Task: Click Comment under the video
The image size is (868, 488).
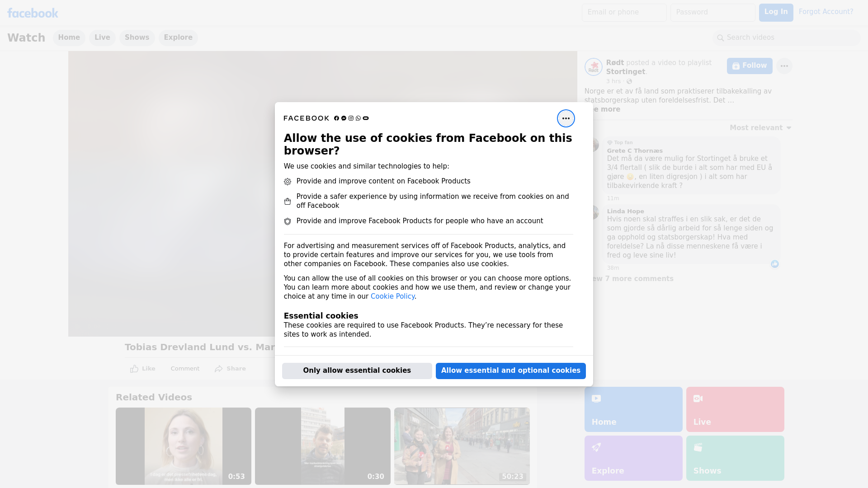Action: (185, 369)
